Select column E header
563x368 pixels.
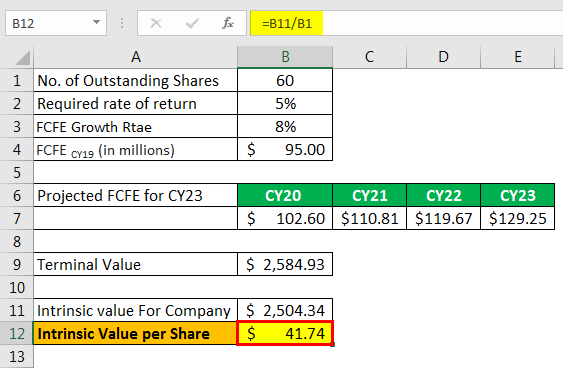click(x=518, y=57)
